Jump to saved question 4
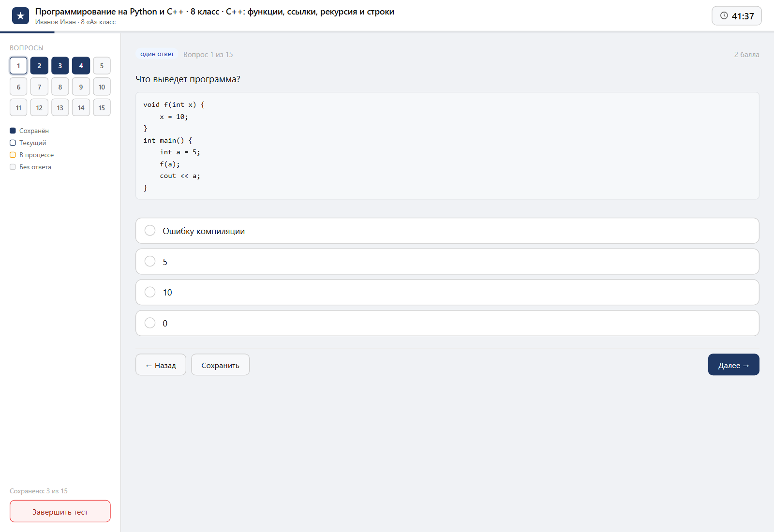 click(x=81, y=66)
